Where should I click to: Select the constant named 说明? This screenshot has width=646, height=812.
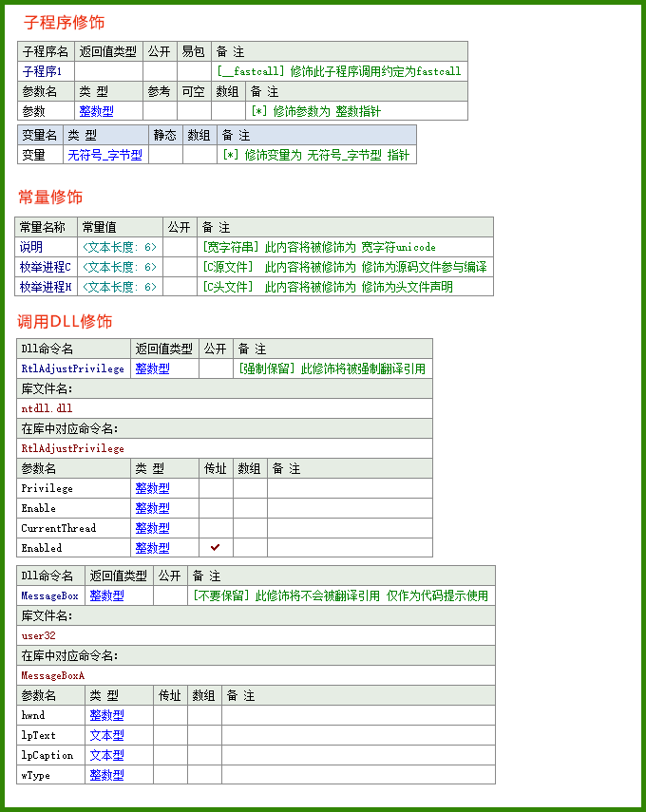coord(31,247)
